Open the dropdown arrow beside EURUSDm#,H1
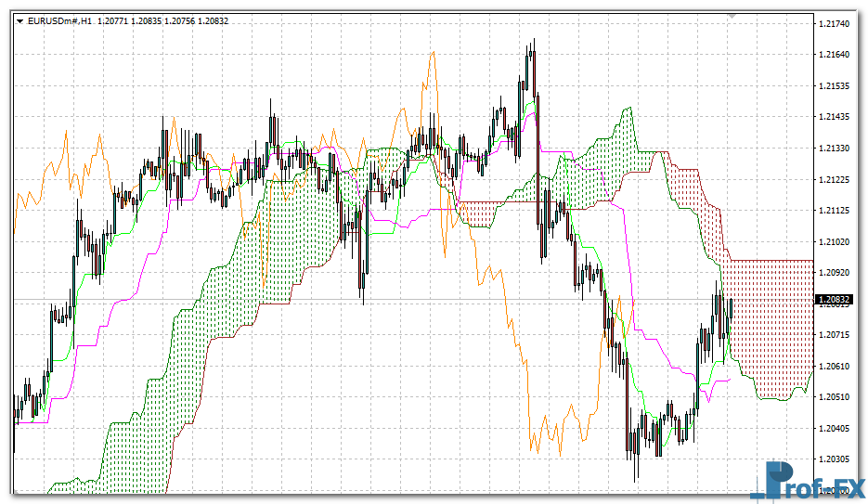The image size is (868, 504). point(20,19)
